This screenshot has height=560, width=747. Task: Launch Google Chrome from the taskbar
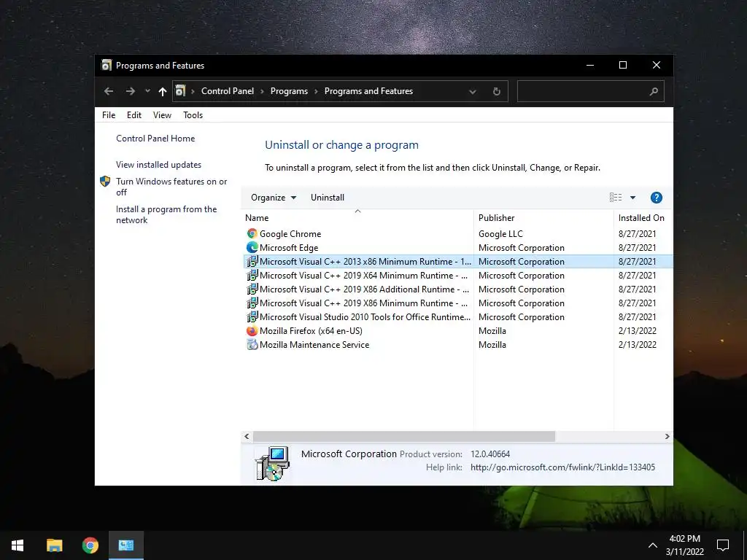[90, 545]
